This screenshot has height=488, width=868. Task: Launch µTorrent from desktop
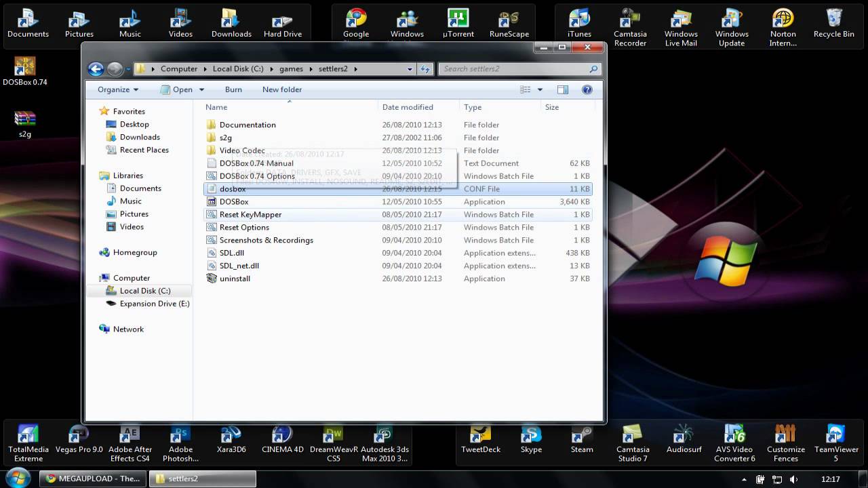(458, 24)
